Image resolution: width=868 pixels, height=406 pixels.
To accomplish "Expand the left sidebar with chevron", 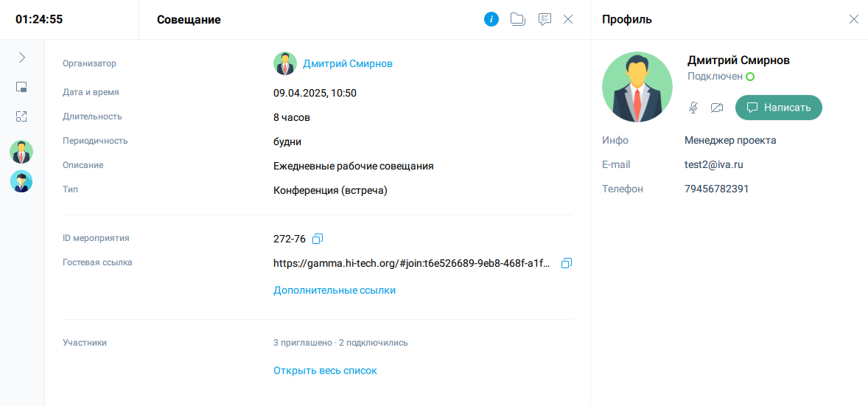I will [22, 57].
